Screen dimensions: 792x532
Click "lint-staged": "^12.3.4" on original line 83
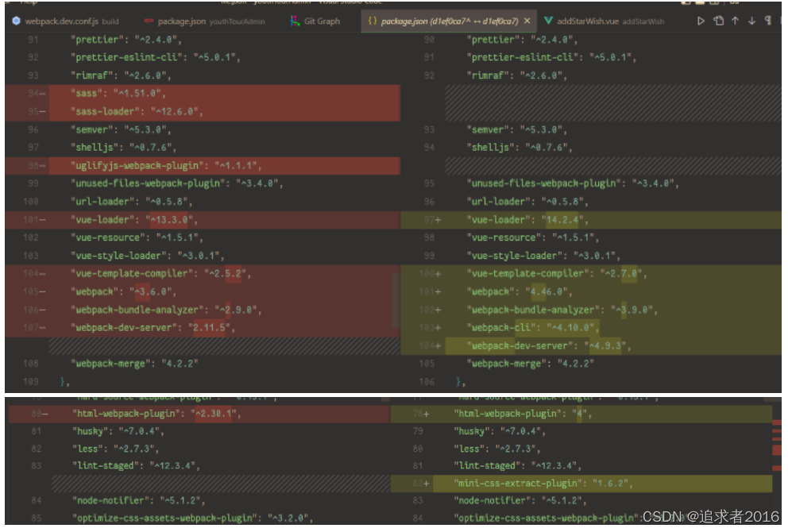tap(136, 466)
